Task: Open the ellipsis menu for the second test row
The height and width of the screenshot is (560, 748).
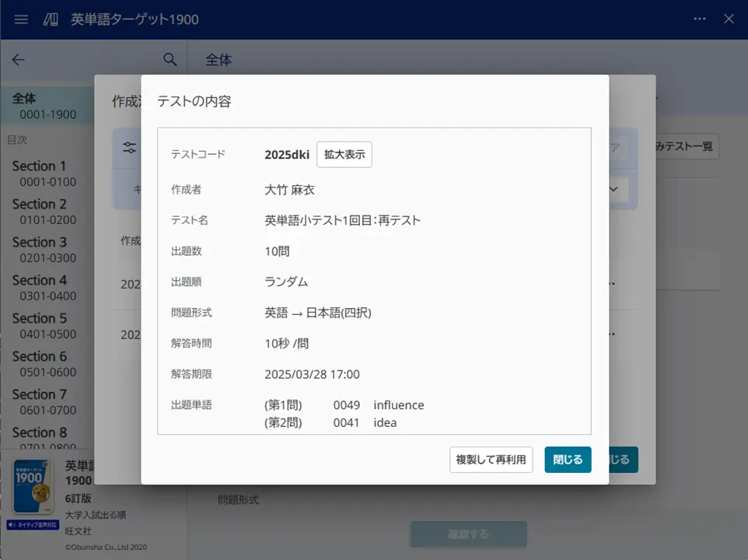Action: coord(614,334)
